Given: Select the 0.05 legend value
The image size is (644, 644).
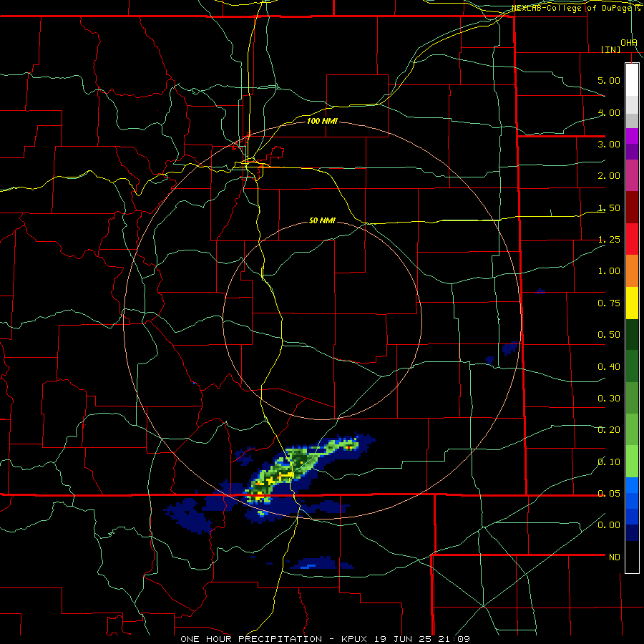Looking at the screenshot, I should click(609, 494).
